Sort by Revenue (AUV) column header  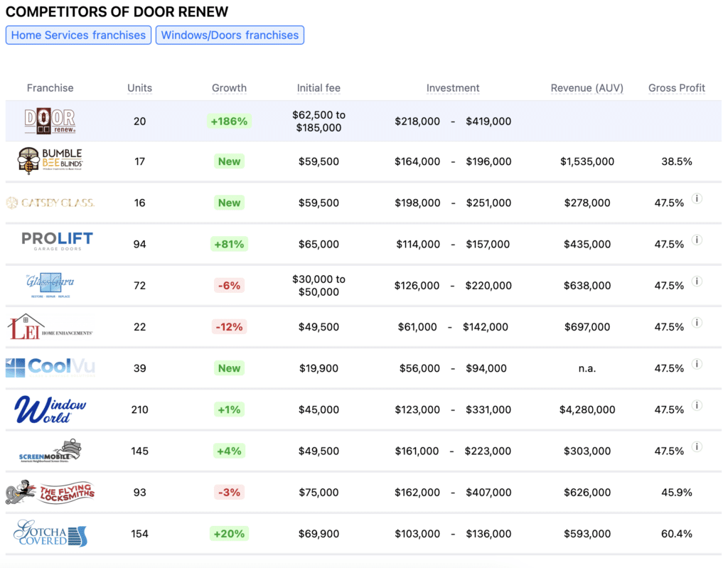tap(587, 87)
